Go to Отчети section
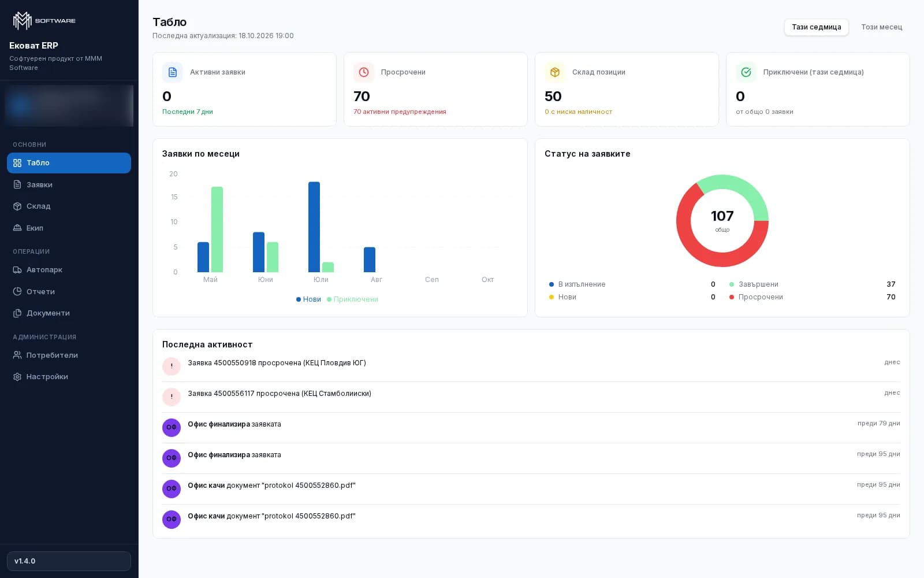 click(69, 292)
